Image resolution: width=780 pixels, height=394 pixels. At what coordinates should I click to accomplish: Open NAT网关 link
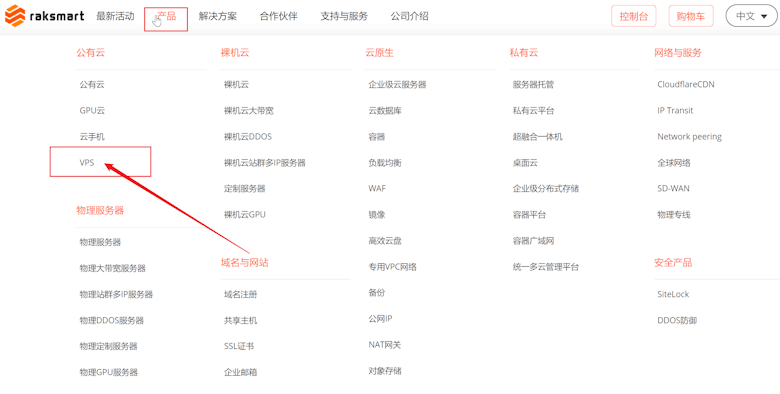click(385, 345)
